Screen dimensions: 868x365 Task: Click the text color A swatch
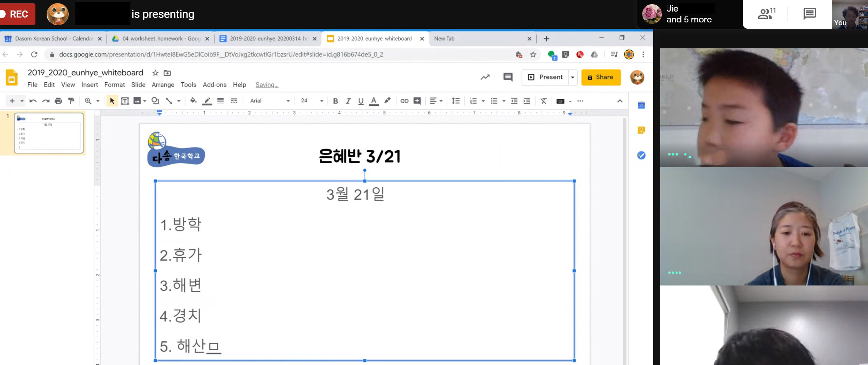pos(374,101)
